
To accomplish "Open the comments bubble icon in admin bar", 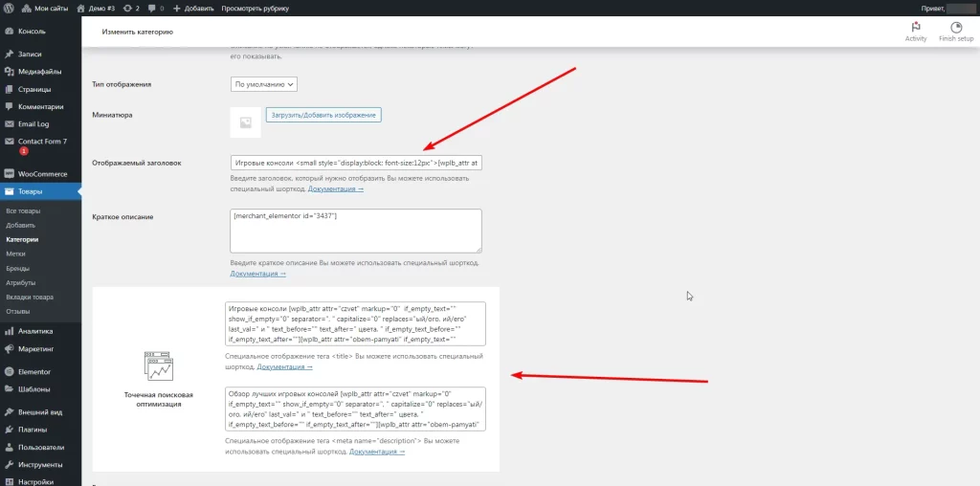I will pyautogui.click(x=156, y=8).
